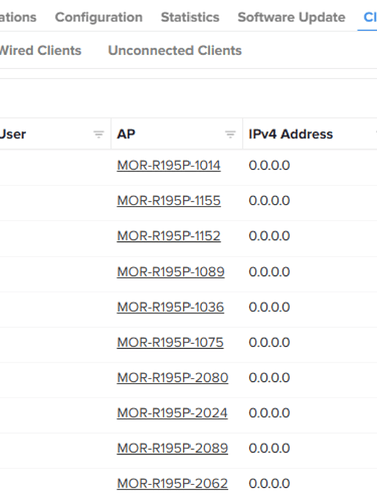Select the Unconnected Clients sub-tab
The image size is (377, 500).
pos(175,51)
